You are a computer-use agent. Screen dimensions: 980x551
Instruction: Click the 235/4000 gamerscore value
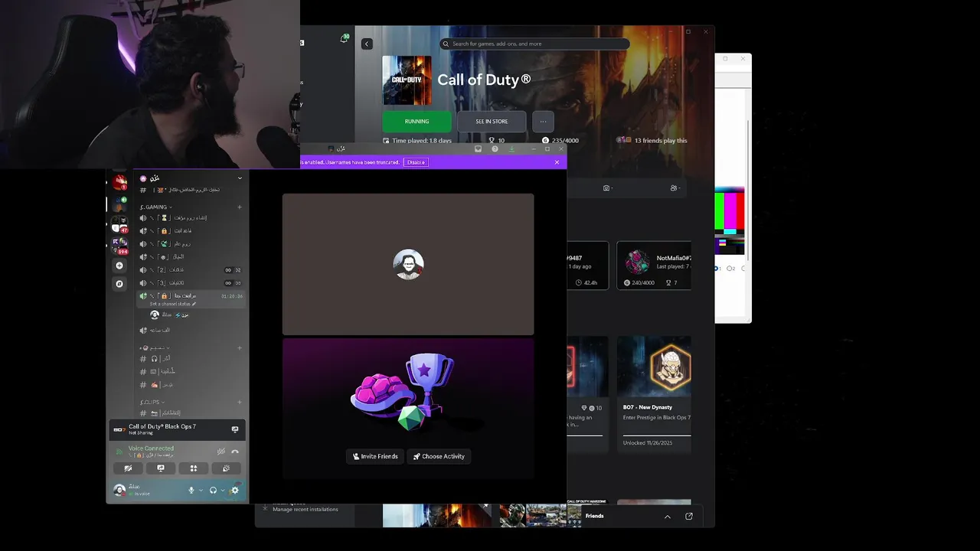point(565,141)
